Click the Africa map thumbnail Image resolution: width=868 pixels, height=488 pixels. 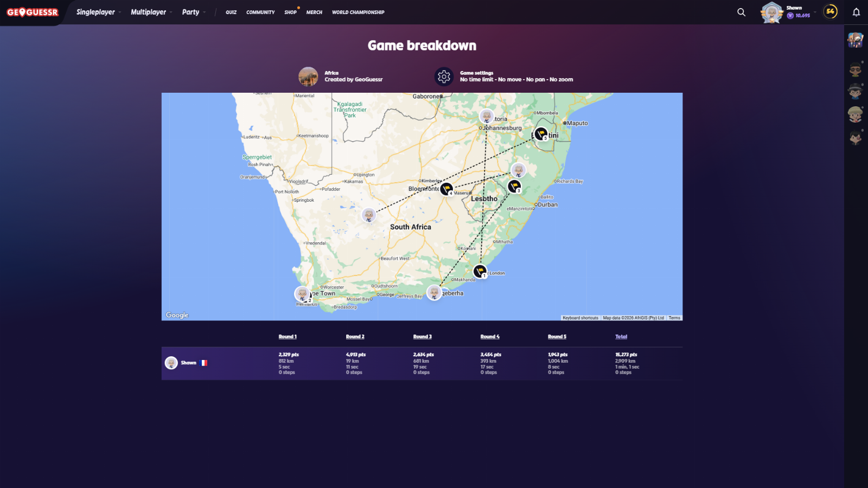308,76
